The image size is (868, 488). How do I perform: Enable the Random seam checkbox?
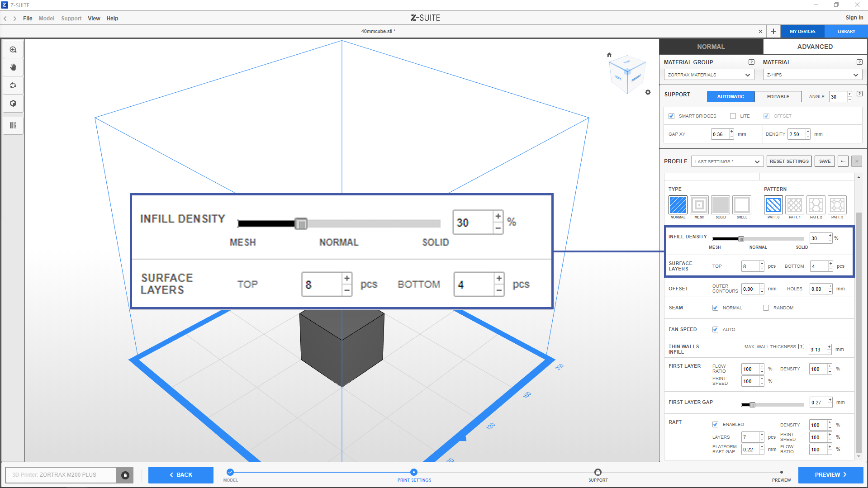[766, 308]
